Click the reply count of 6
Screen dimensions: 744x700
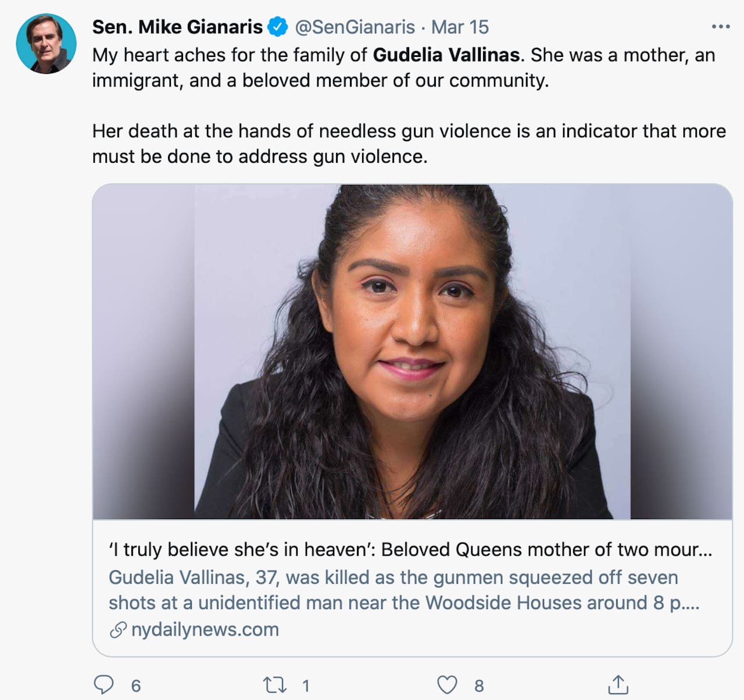click(136, 686)
